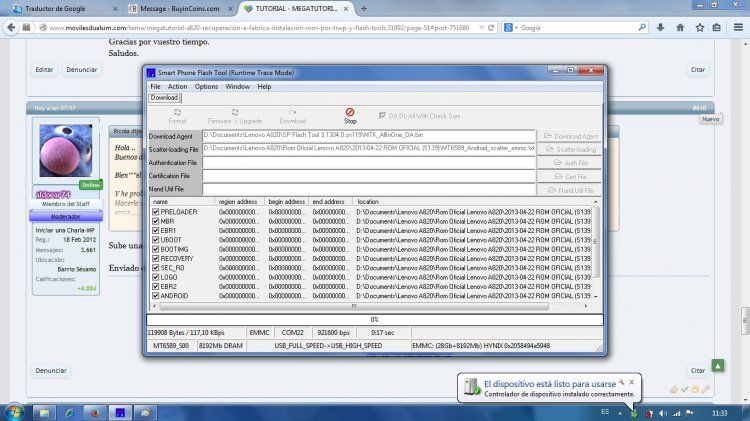Open the Options menu
Screen dimensions: 750x421
[x=206, y=87]
